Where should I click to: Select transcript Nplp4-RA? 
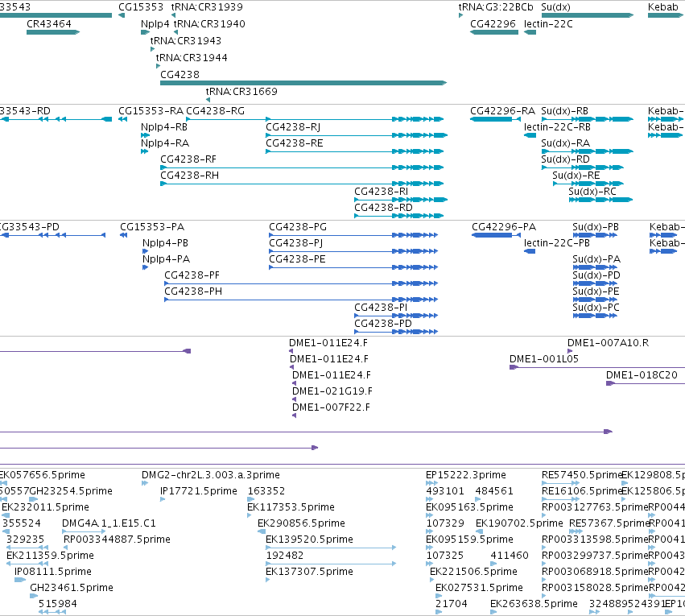point(165,143)
